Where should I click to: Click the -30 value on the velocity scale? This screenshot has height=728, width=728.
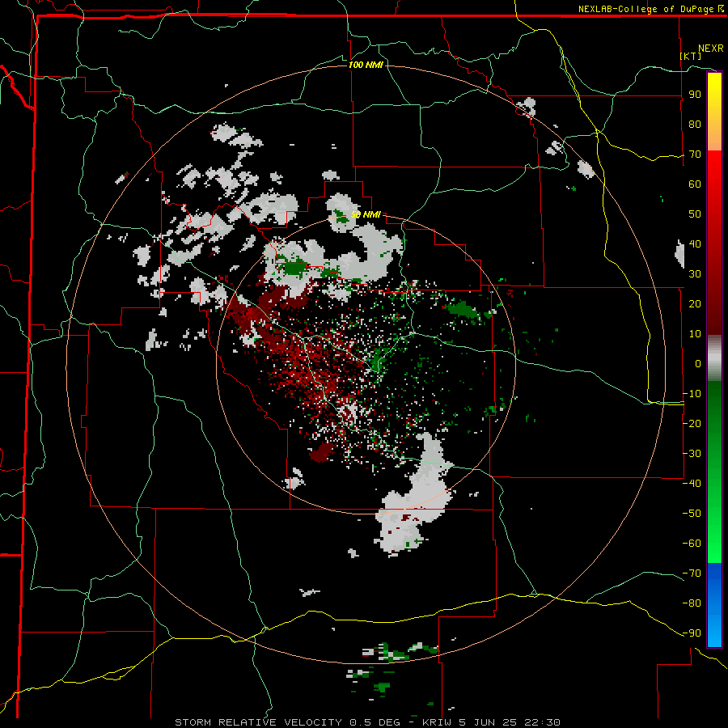(x=692, y=453)
